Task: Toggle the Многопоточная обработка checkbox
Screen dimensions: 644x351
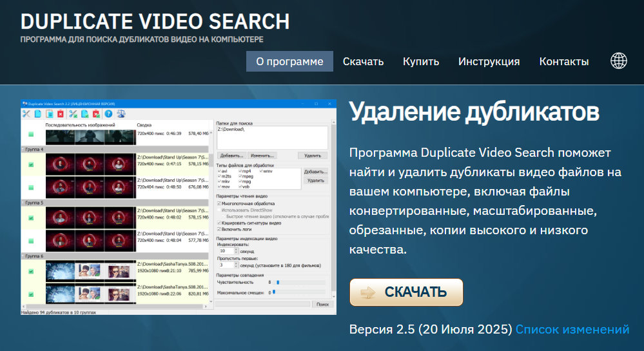Action: pyautogui.click(x=219, y=203)
